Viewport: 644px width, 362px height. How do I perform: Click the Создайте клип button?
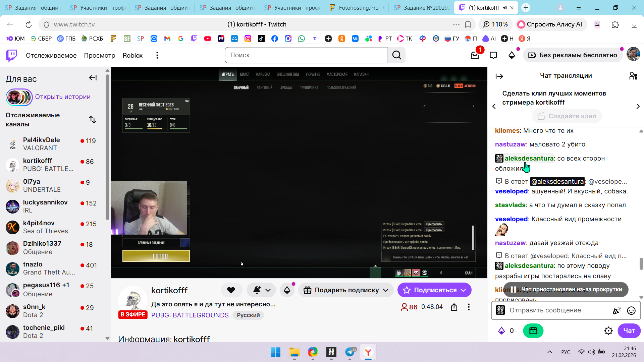(x=567, y=116)
